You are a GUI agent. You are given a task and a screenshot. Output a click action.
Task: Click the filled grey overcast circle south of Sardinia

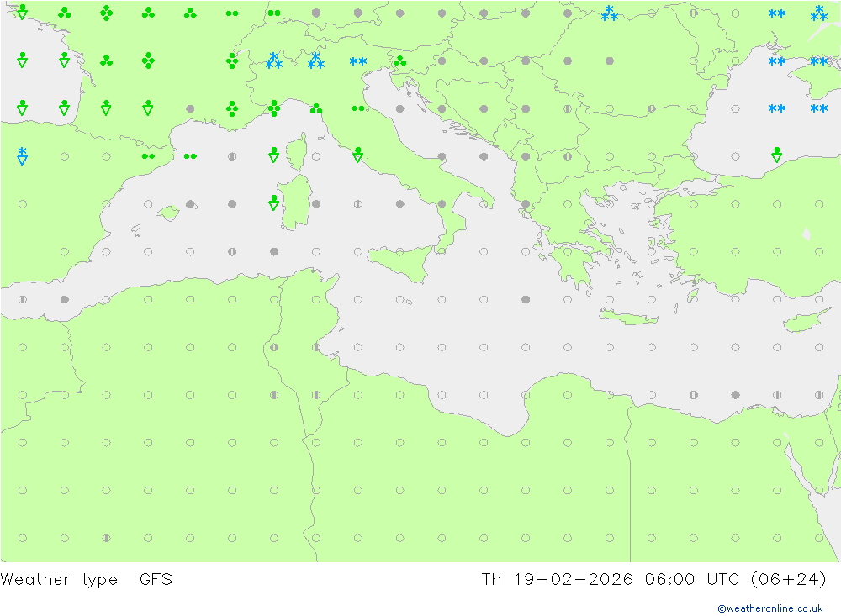274,251
